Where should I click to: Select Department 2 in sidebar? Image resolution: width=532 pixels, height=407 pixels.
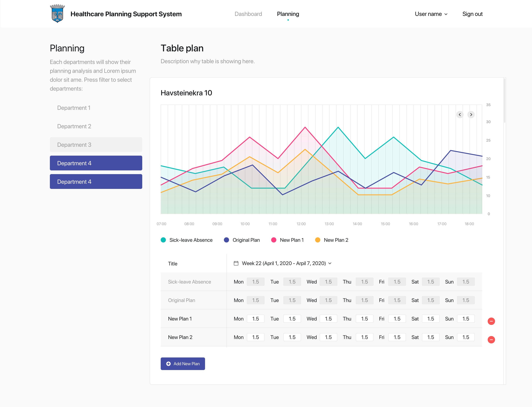tap(96, 126)
